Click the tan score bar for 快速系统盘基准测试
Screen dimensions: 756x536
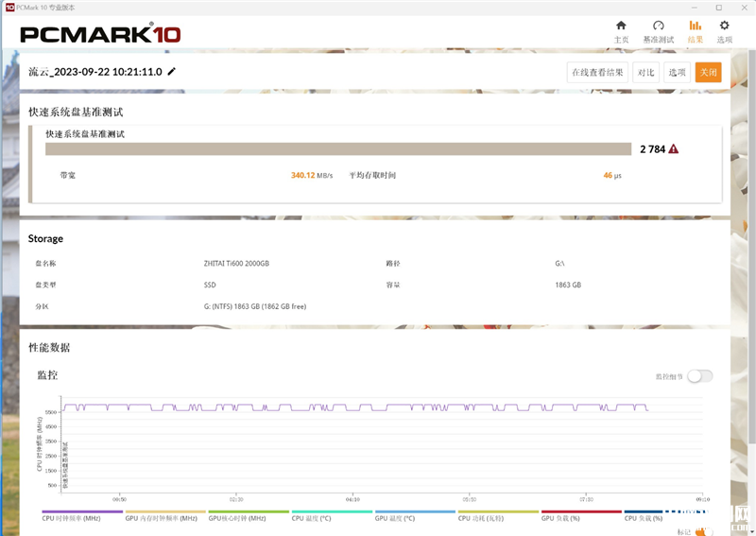338,149
